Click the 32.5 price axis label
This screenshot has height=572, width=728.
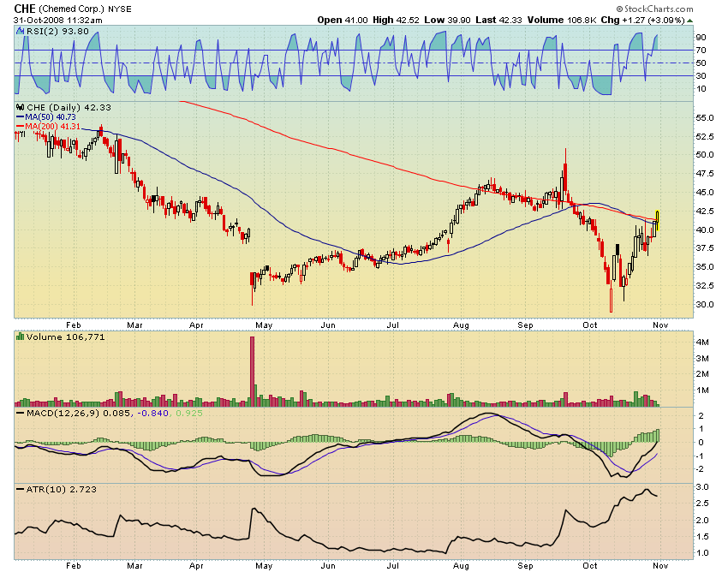pyautogui.click(x=704, y=285)
